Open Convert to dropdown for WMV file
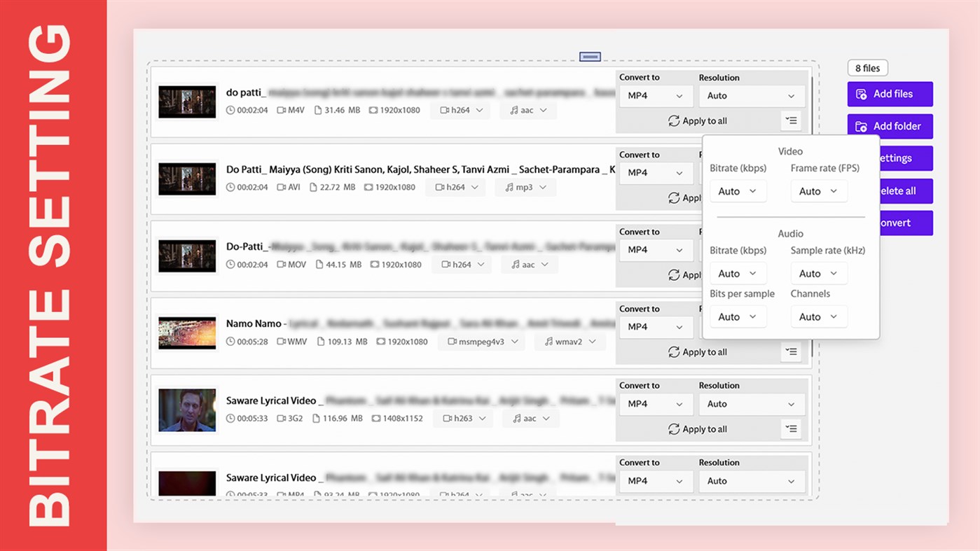The height and width of the screenshot is (551, 980). pyautogui.click(x=656, y=327)
